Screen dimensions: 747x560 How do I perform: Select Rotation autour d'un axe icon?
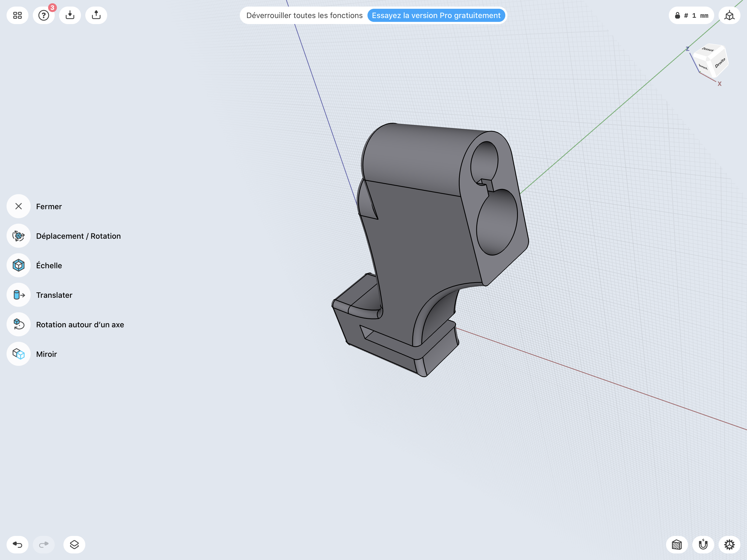[19, 324]
